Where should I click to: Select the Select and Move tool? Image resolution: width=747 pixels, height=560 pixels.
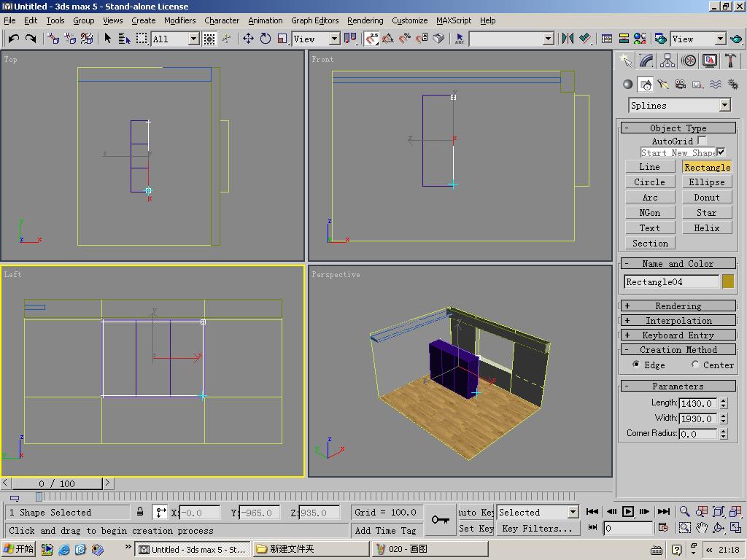[x=248, y=39]
